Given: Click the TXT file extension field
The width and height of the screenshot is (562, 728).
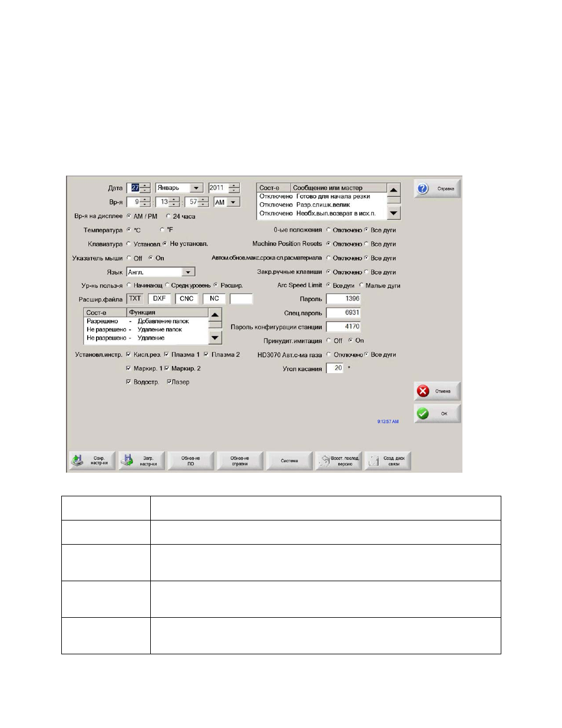Looking at the screenshot, I should (x=135, y=299).
